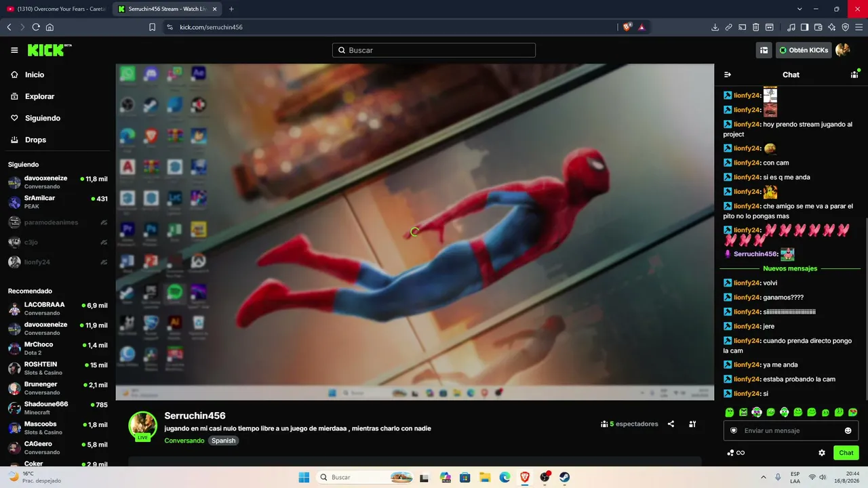The height and width of the screenshot is (488, 868).
Task: Open the Drops section
Action: pyautogui.click(x=28, y=140)
